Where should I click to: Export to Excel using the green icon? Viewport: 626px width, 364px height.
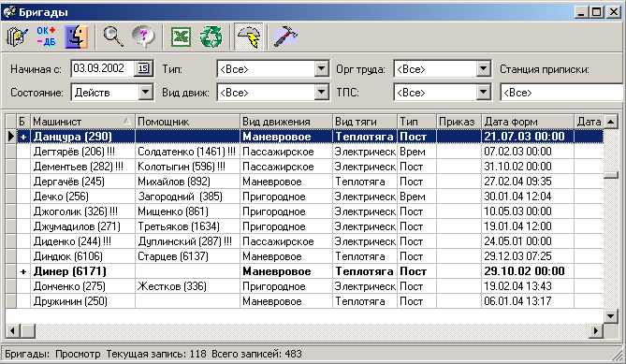coord(181,37)
